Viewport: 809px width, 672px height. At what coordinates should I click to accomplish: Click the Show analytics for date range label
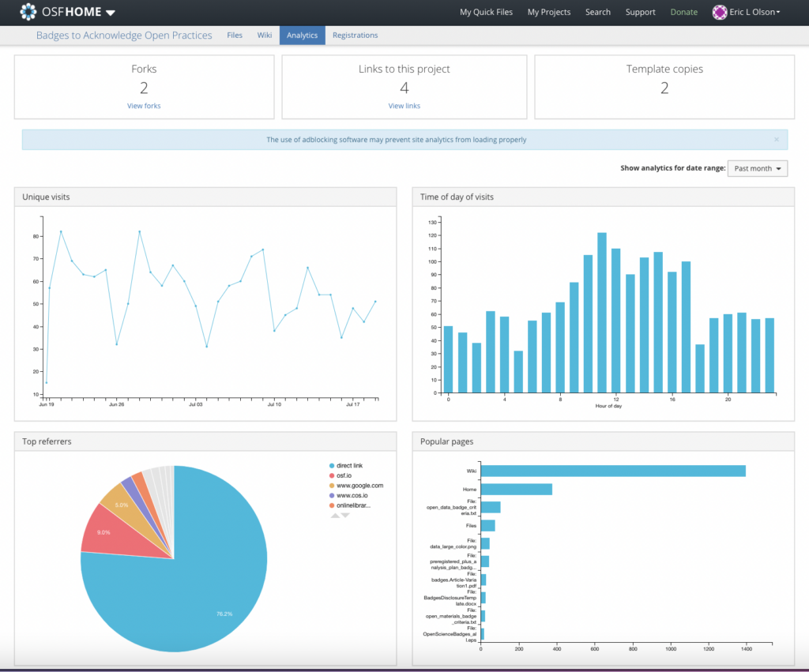(x=673, y=168)
